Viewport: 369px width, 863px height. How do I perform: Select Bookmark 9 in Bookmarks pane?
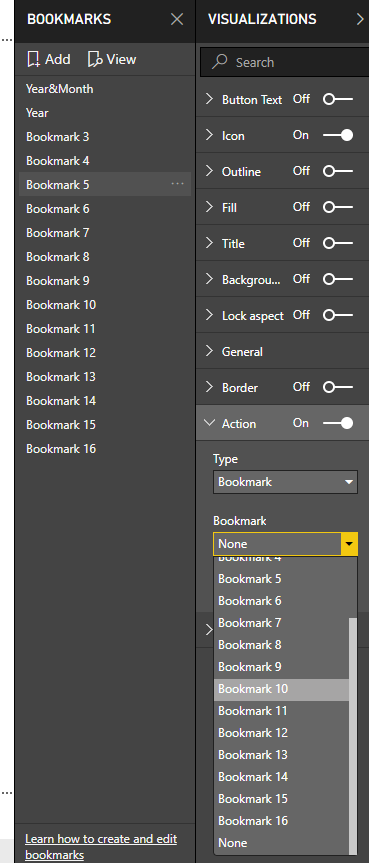click(105, 281)
